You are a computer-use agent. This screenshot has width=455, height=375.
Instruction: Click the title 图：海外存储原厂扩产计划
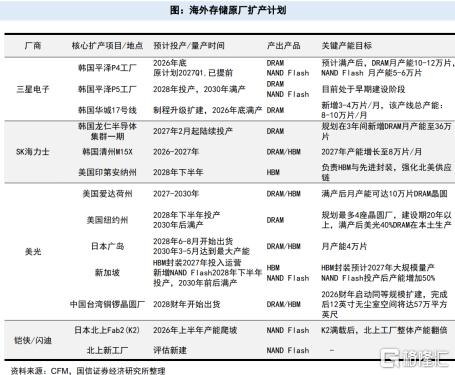pyautogui.click(x=228, y=10)
